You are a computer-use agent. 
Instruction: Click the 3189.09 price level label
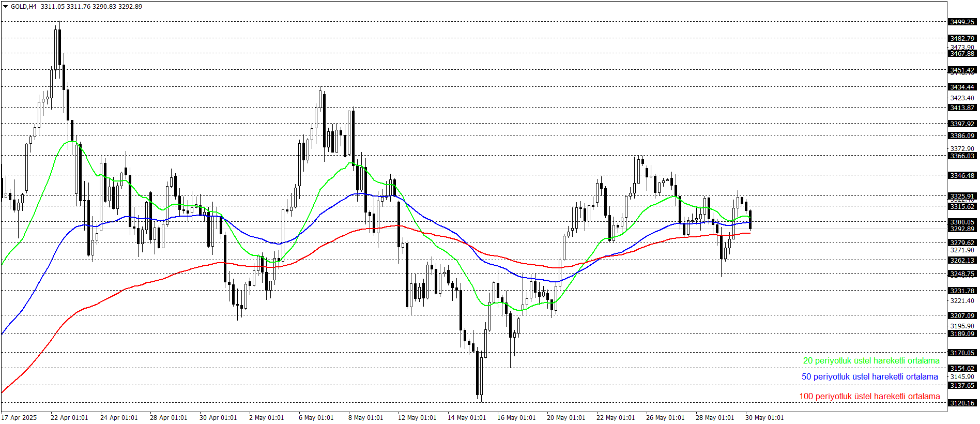(x=962, y=334)
